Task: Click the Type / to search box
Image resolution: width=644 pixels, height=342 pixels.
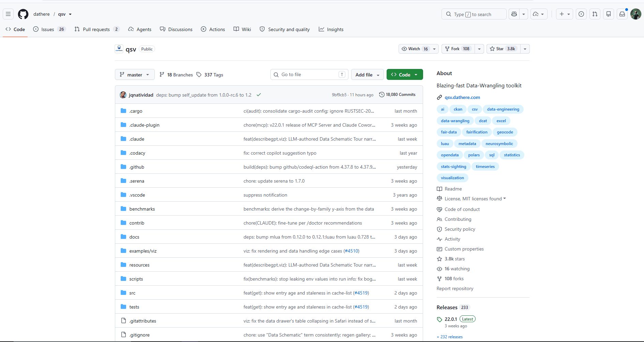Action: 474,14
